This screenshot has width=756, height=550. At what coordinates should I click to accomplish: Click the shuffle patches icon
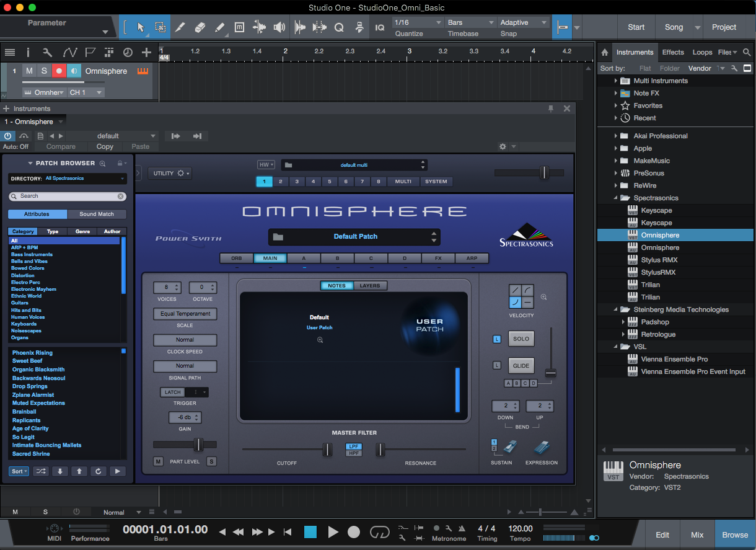click(40, 471)
